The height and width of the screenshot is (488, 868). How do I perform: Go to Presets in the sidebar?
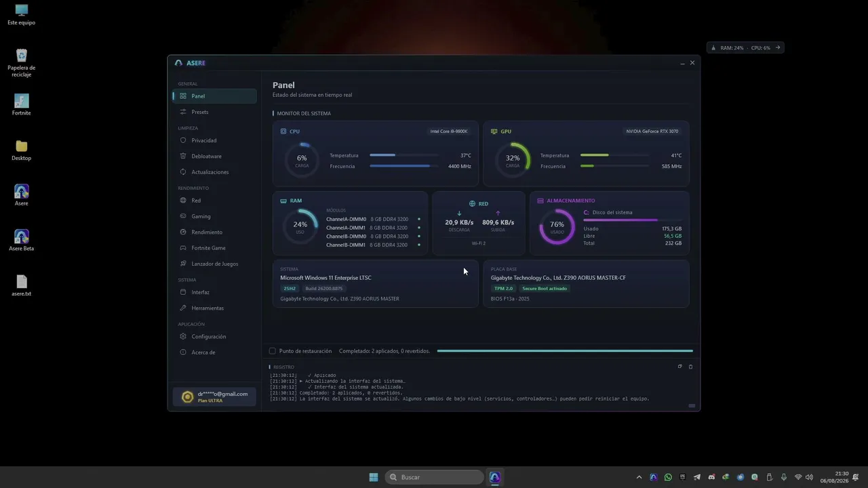[214, 112]
